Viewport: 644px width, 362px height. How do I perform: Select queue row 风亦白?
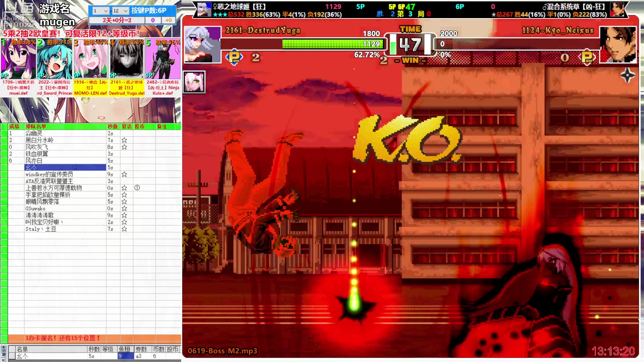point(65,161)
